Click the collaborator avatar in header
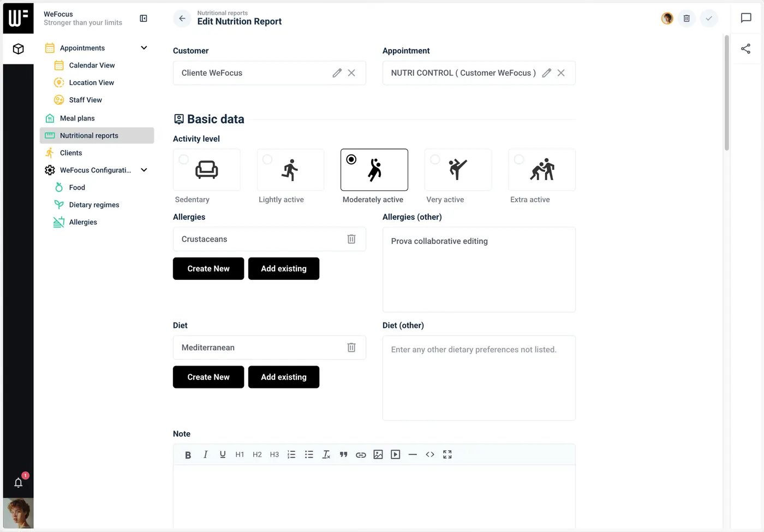Viewport: 764px width, 532px height. (x=667, y=19)
